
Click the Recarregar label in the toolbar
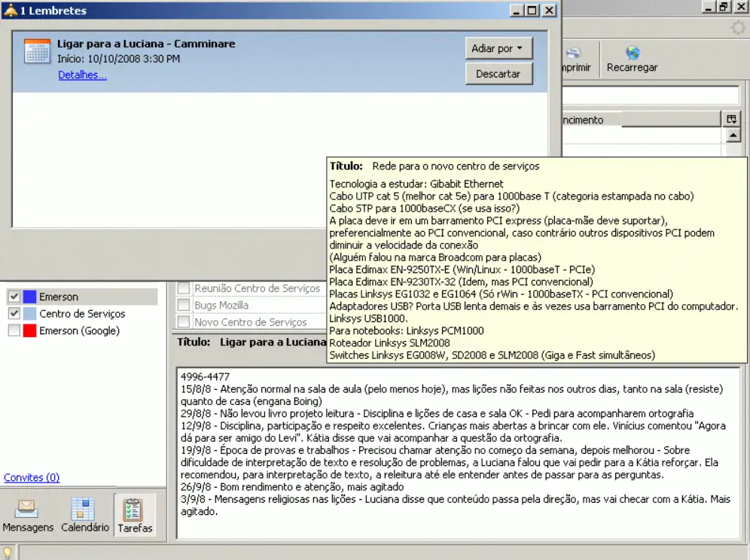click(x=633, y=68)
